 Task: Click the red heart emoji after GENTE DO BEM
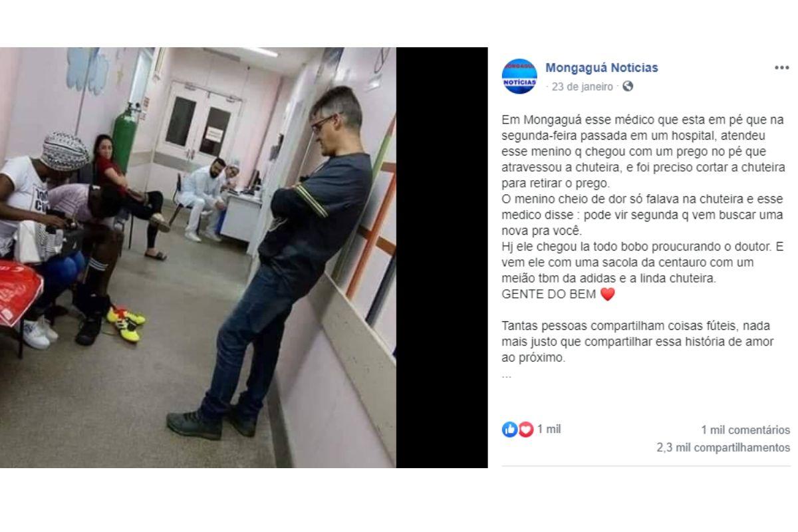point(608,295)
